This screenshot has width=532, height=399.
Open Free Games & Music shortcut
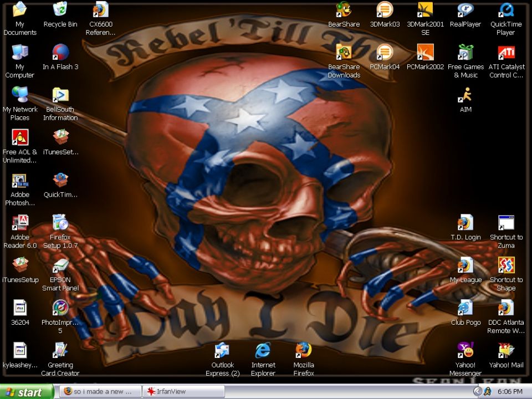tap(465, 53)
